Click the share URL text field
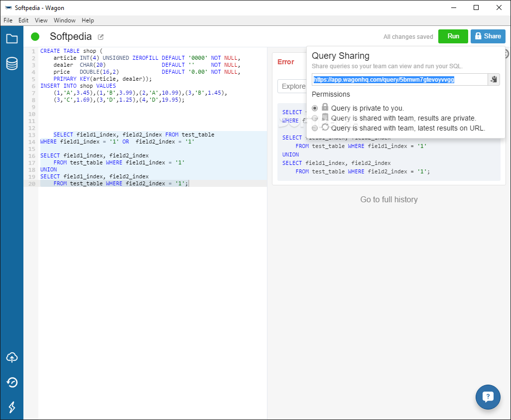This screenshot has width=511, height=420. (x=399, y=80)
